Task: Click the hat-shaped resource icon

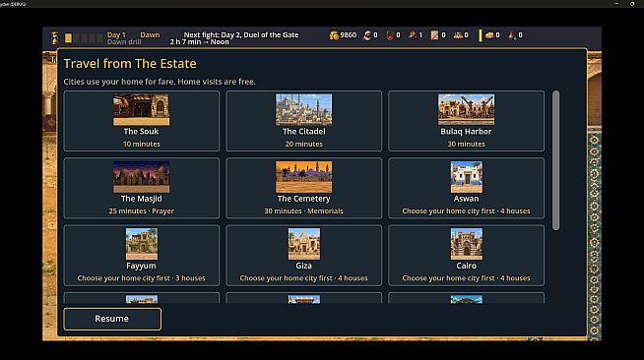Action: pos(458,35)
